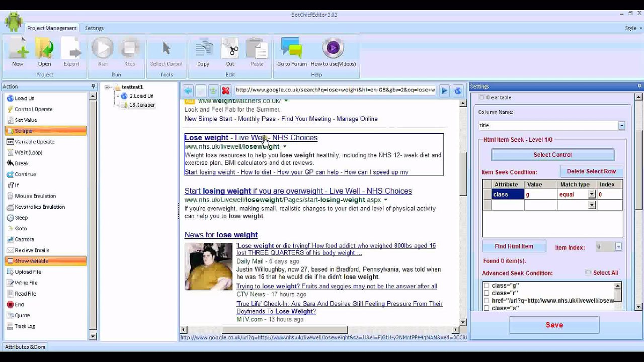Click the browser URL address field
The image size is (644, 362).
point(335,90)
